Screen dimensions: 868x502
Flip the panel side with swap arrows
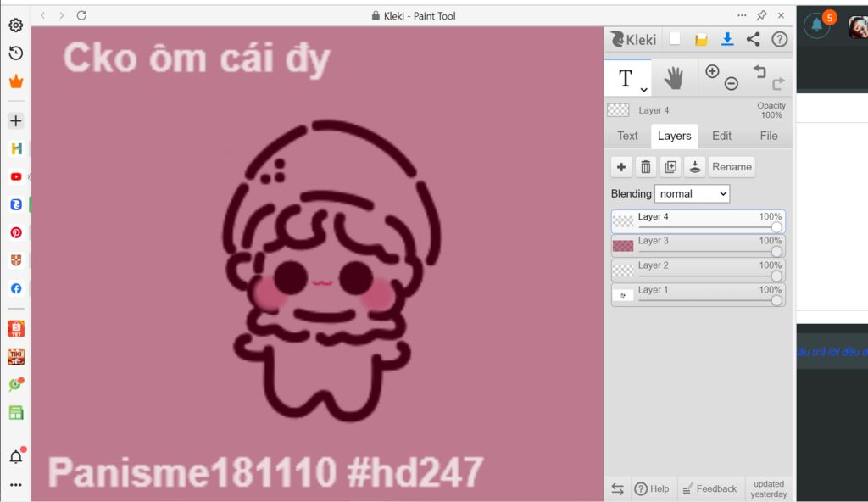point(618,488)
